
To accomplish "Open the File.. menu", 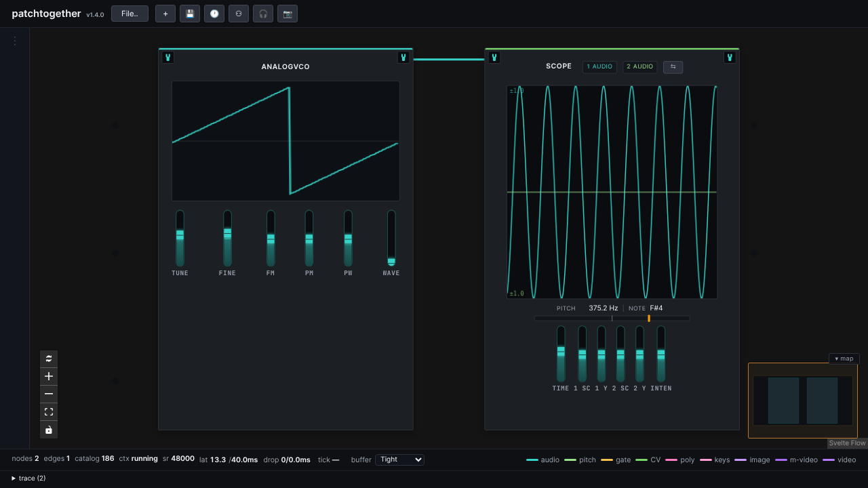I will click(130, 14).
